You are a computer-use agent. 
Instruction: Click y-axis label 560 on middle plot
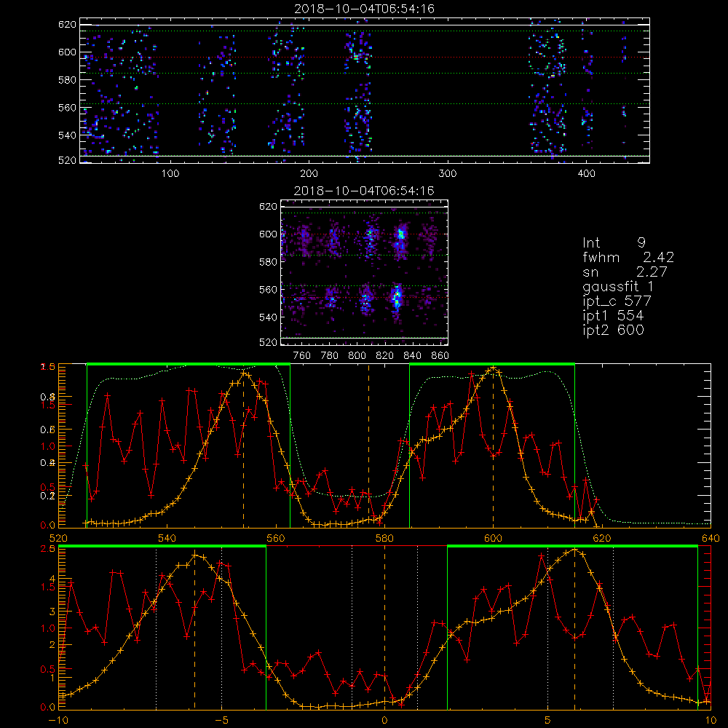click(269, 290)
